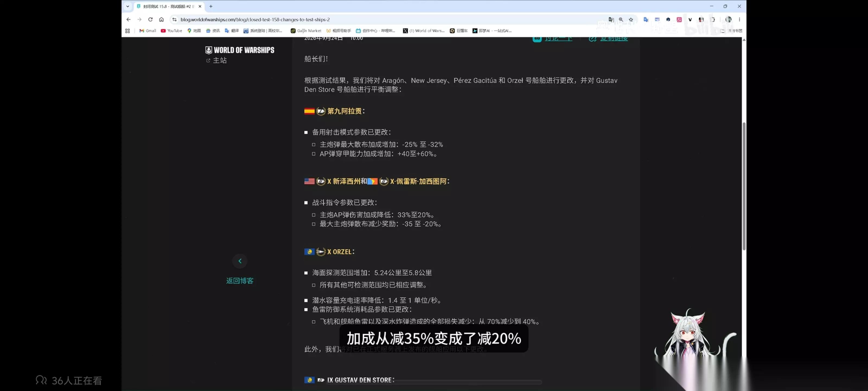The height and width of the screenshot is (391, 868).
Task: Reload the page with the refresh icon
Action: [150, 20]
